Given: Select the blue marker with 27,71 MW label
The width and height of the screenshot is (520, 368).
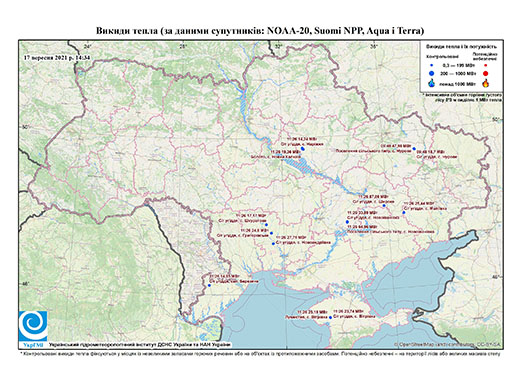Looking at the screenshot, I should coord(273,244).
